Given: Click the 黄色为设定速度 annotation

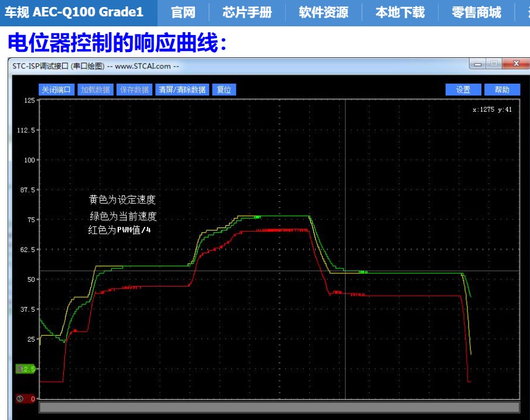Looking at the screenshot, I should 122,199.
